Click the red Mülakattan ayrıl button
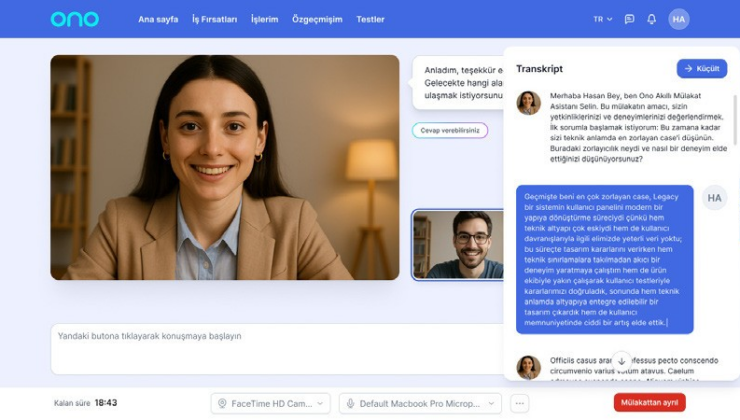The width and height of the screenshot is (740, 420). coord(649,403)
